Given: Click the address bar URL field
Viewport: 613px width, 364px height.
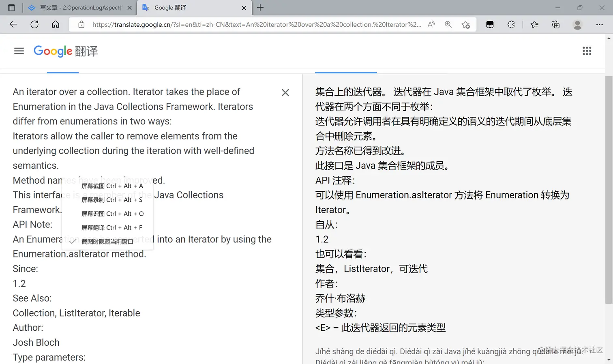Looking at the screenshot, I should (257, 24).
